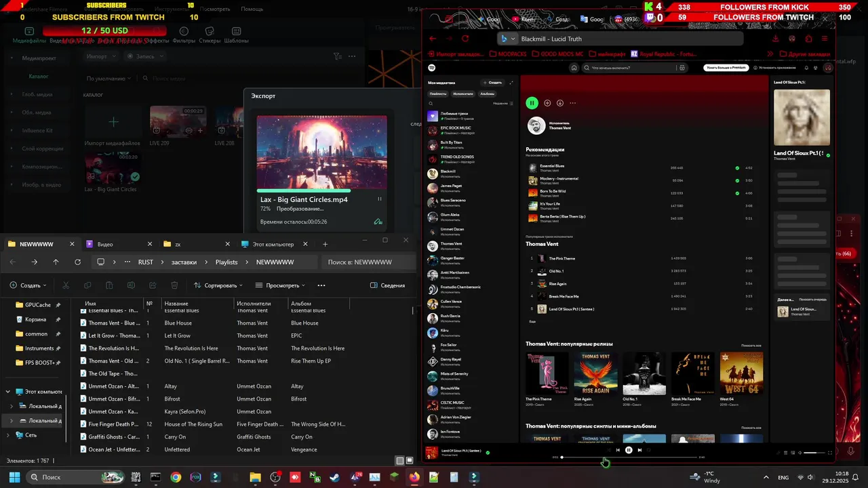Reload page in the browser toolbar
868x488 pixels.
[x=465, y=39]
